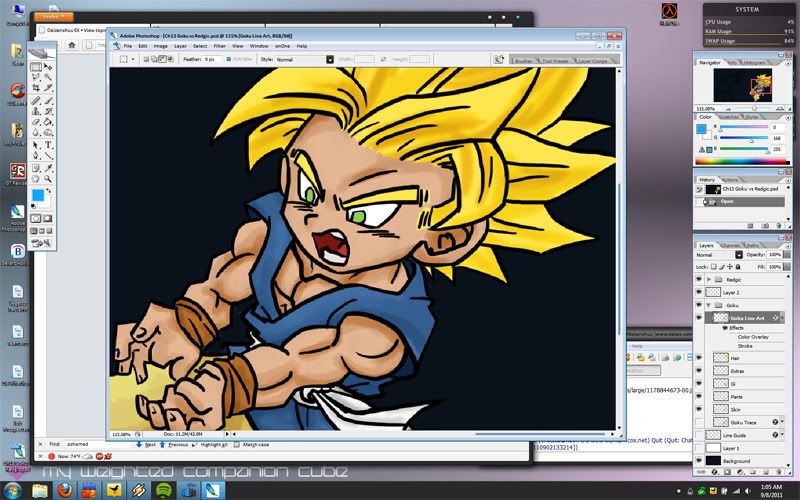Choose the Move tool in the toolbox
The width and height of the screenshot is (800, 500).
49,67
